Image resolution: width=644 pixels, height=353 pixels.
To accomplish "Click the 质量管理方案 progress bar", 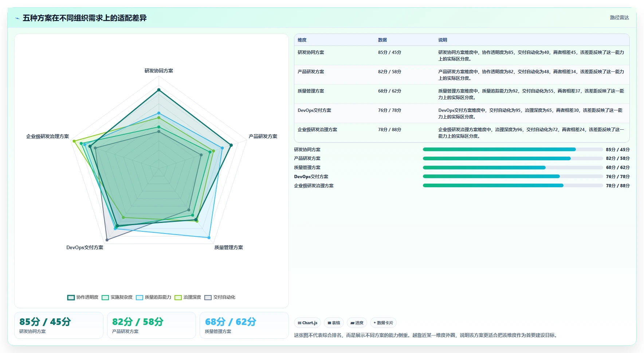I will [513, 168].
